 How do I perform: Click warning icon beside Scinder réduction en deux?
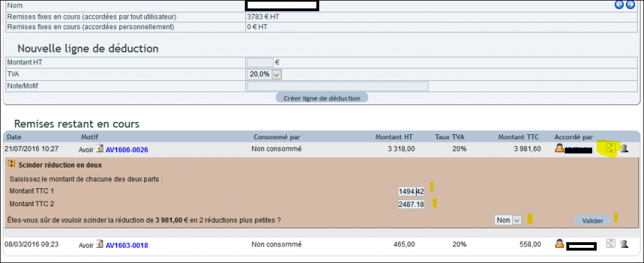12,165
